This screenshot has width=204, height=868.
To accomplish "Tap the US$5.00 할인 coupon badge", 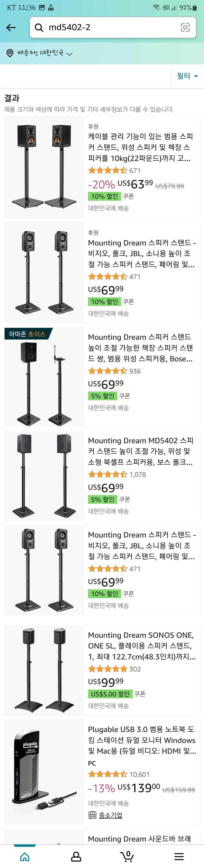I will pos(110,694).
